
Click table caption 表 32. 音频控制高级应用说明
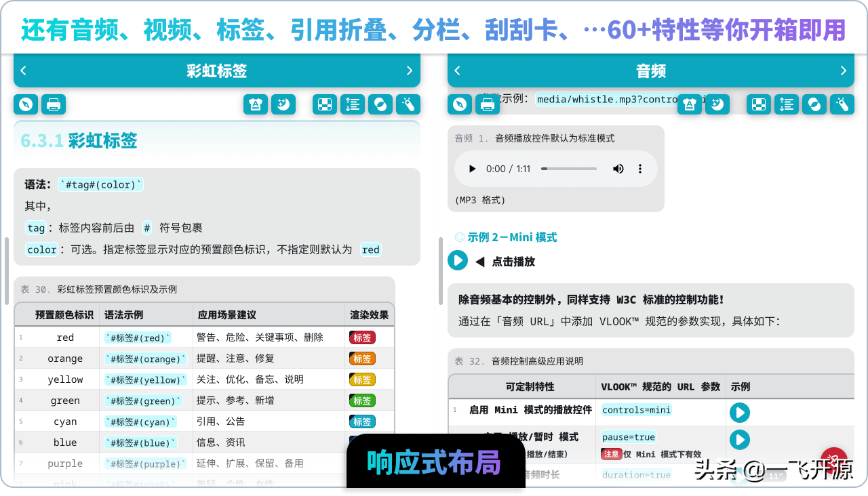click(519, 361)
